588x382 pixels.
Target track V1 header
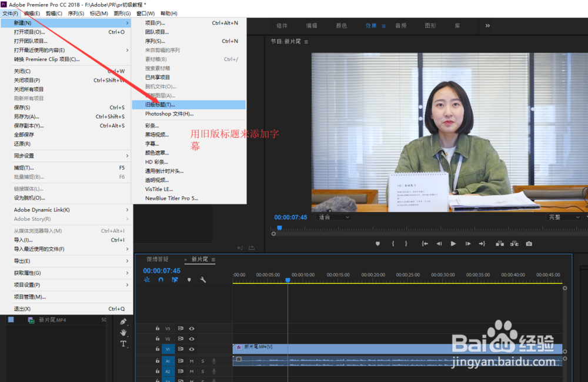tap(168, 349)
